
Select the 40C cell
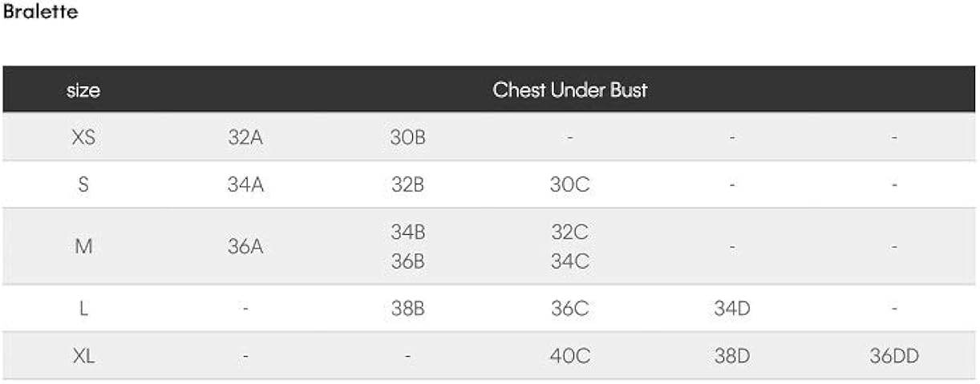click(569, 356)
